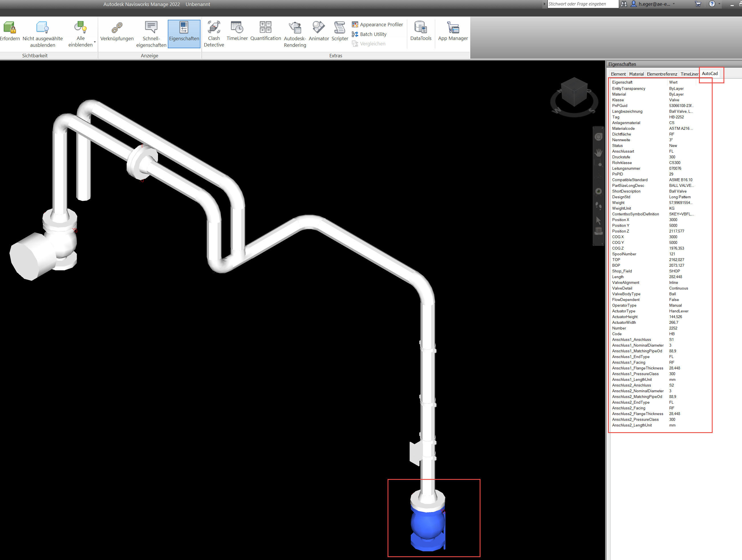This screenshot has height=560, width=742.
Task: Open the Scripter window
Action: pos(339,31)
